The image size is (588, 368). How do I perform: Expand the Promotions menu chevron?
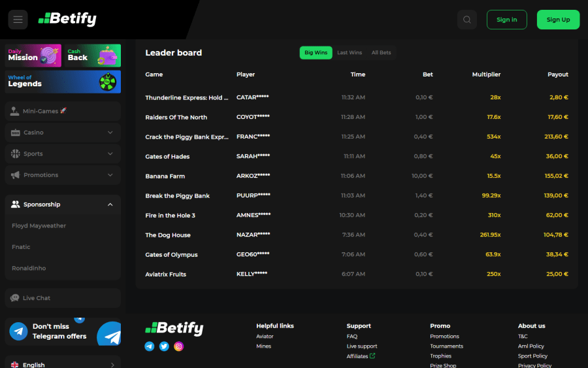point(110,175)
